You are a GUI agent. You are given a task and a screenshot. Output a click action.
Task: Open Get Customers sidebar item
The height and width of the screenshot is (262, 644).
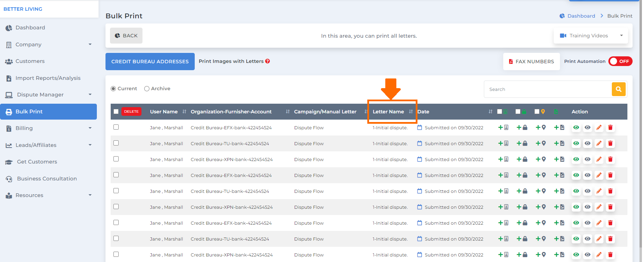(48, 162)
